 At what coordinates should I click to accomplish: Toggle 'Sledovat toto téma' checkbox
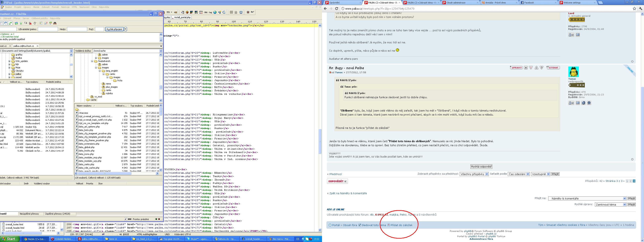pyautogui.click(x=359, y=225)
